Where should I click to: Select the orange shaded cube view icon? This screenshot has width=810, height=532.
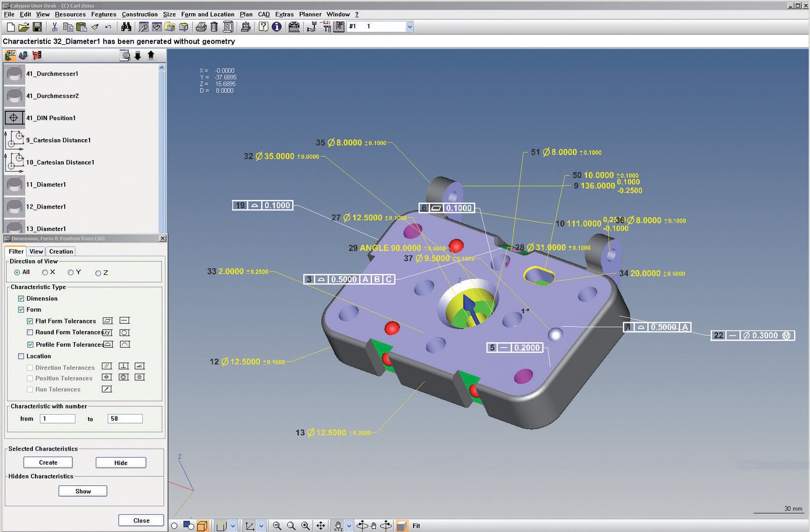tap(201, 525)
